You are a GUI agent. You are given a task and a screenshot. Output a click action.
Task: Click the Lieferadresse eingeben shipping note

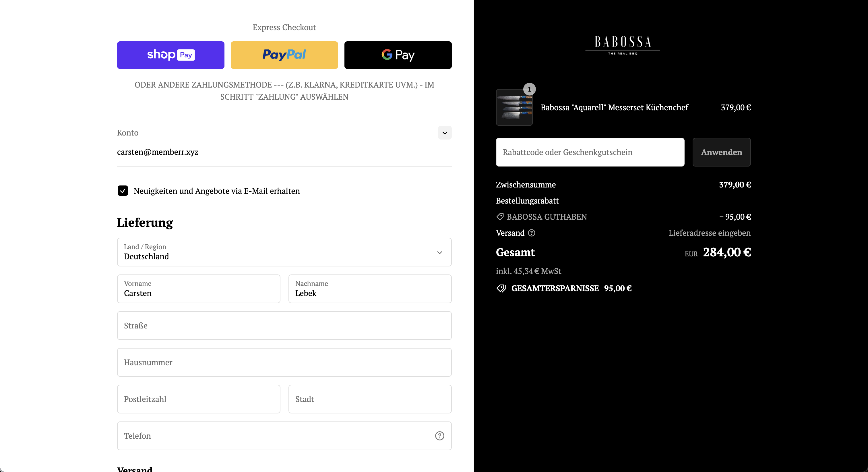[x=709, y=233]
